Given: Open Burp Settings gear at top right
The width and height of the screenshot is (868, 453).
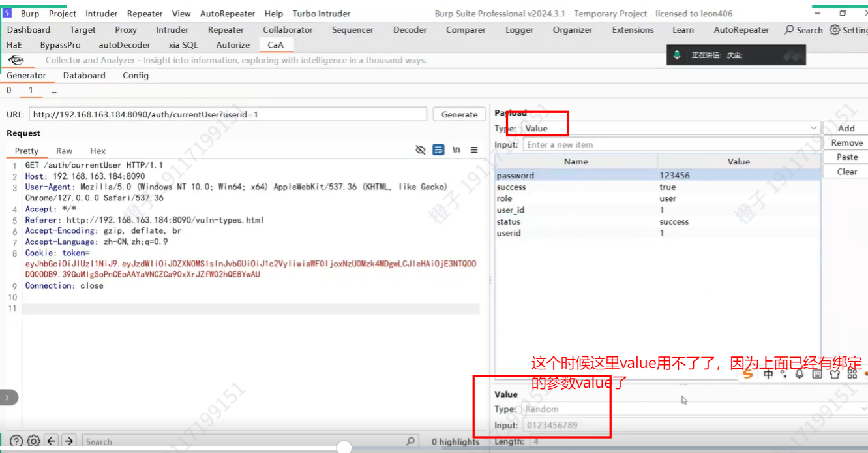Looking at the screenshot, I should pos(848,30).
